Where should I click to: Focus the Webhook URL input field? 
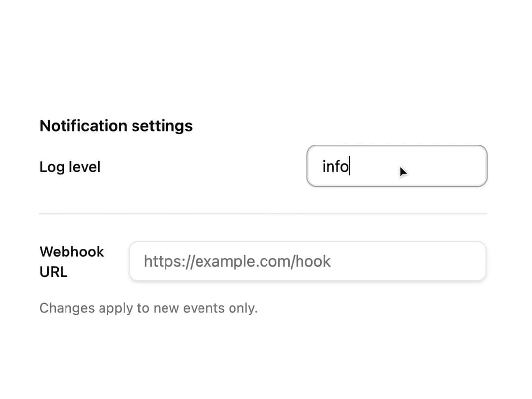(307, 261)
